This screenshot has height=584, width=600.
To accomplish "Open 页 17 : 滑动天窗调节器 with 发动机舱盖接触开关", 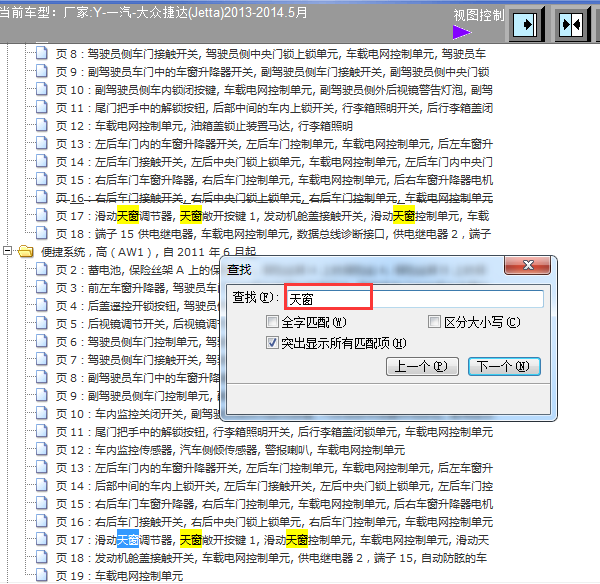I will (x=272, y=216).
